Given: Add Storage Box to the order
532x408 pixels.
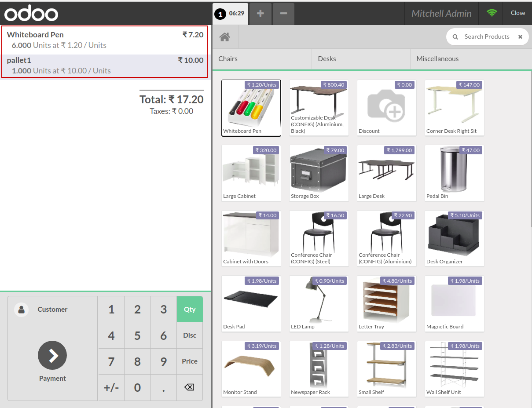Looking at the screenshot, I should (319, 173).
